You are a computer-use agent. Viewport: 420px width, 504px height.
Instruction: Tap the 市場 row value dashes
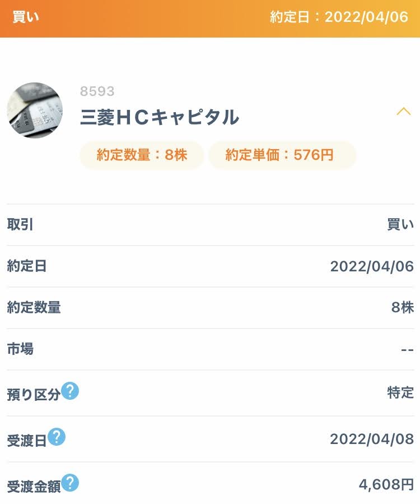point(408,350)
